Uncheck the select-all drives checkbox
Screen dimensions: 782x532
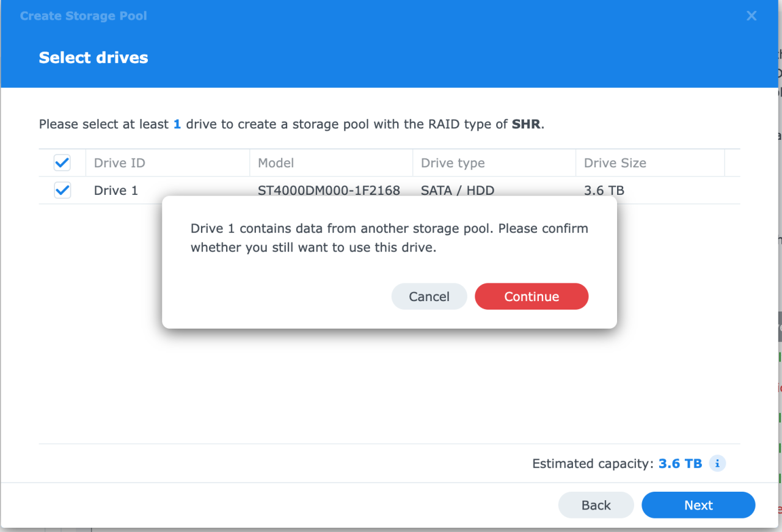62,162
